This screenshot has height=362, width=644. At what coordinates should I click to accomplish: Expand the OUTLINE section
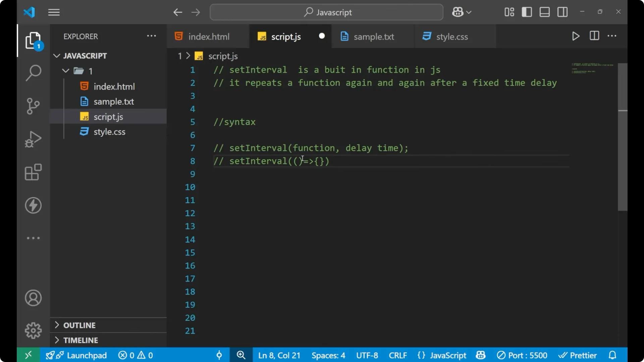coord(79,325)
